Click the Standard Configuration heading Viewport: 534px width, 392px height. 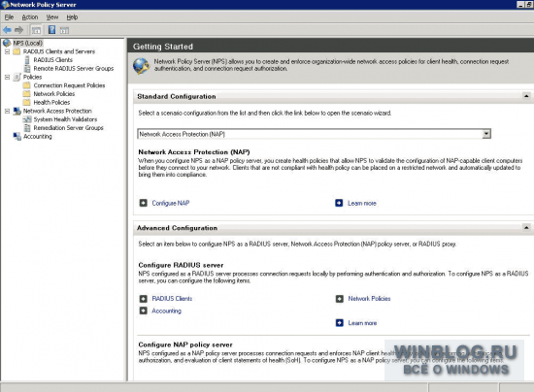[177, 97]
